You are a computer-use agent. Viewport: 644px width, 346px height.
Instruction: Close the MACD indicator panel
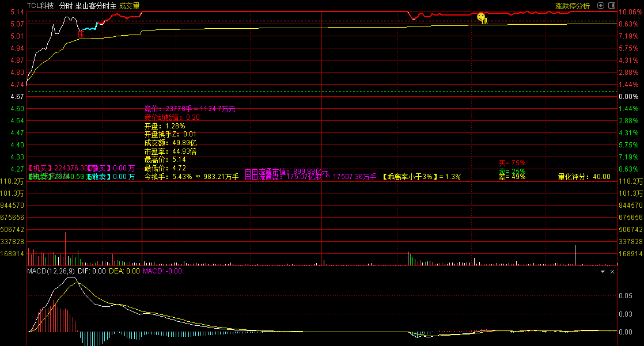pyautogui.click(x=612, y=272)
